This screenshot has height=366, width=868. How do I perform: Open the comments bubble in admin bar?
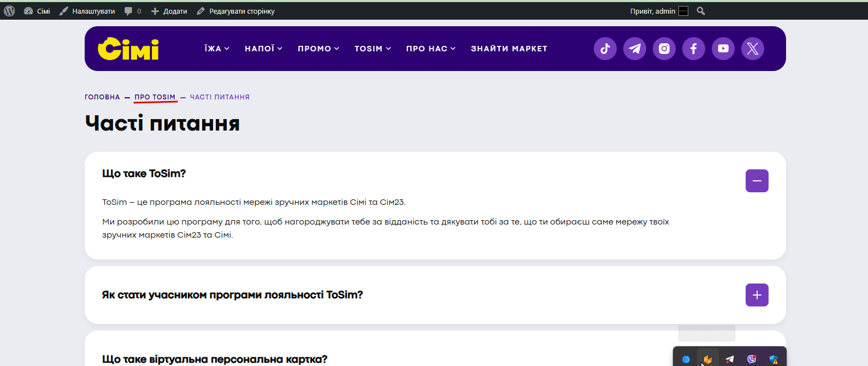[133, 11]
